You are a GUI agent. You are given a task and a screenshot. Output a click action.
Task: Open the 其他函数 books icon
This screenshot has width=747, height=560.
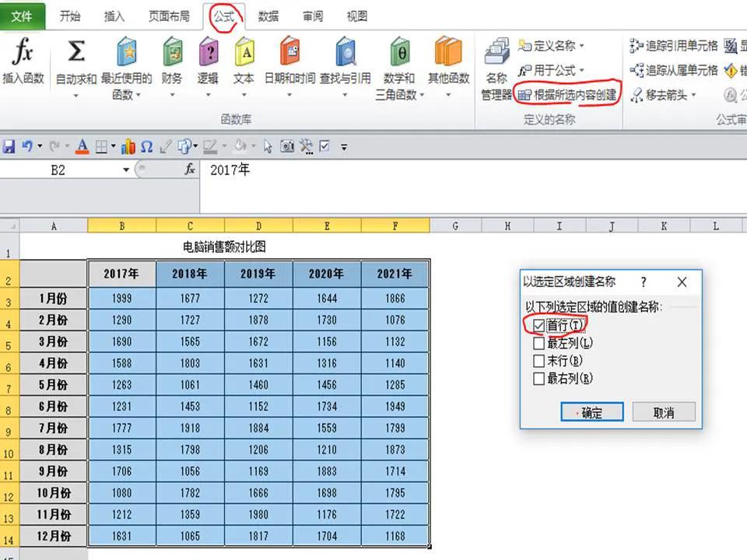tap(448, 51)
